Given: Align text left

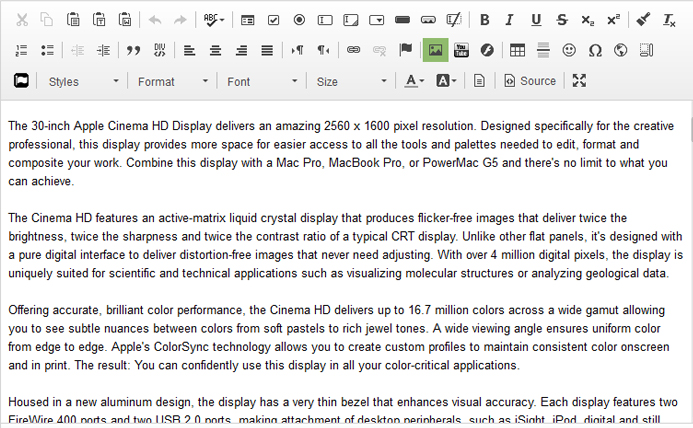Looking at the screenshot, I should point(189,50).
